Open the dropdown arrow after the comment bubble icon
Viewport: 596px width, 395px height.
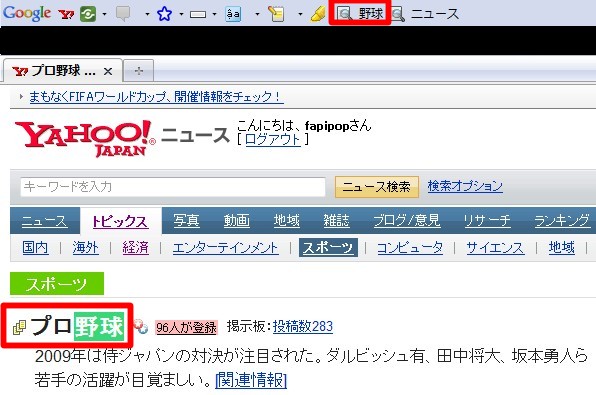pos(147,14)
